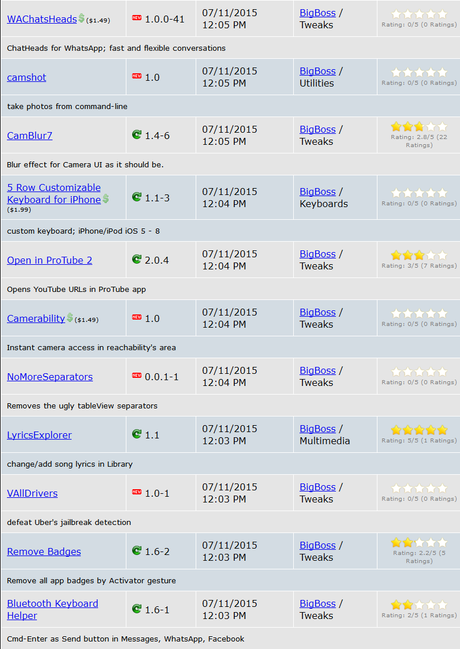Click the five-star rating of LyricsExplorer
Image resolution: width=460 pixels, height=649 pixels.
tap(419, 430)
